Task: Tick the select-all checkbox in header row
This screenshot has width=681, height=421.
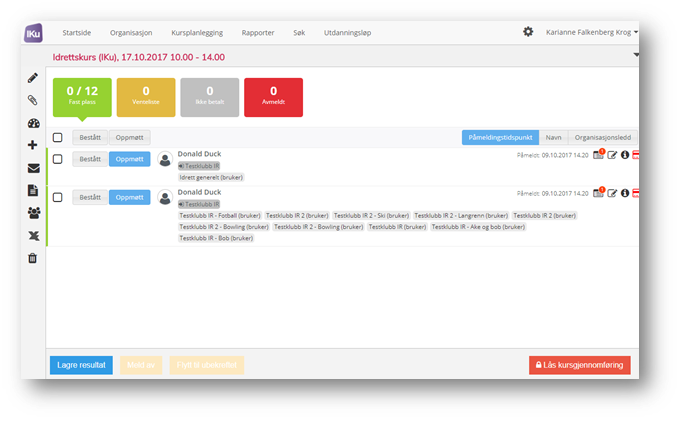Action: pyautogui.click(x=57, y=137)
